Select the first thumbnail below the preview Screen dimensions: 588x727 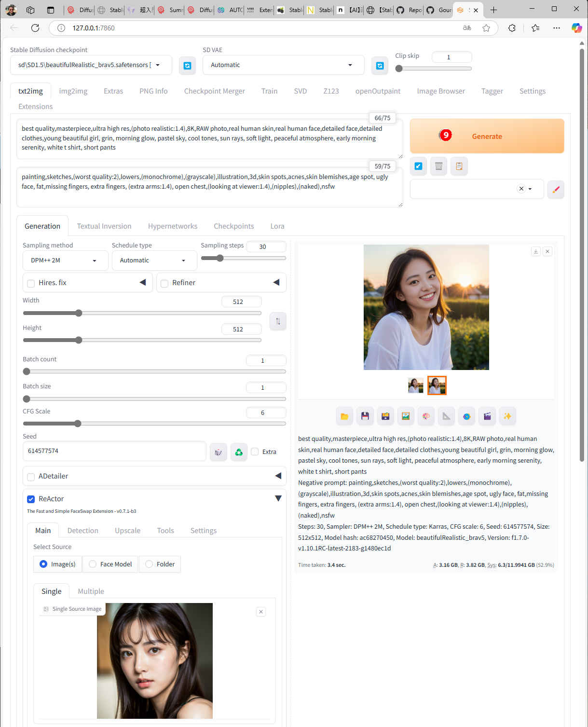point(415,385)
